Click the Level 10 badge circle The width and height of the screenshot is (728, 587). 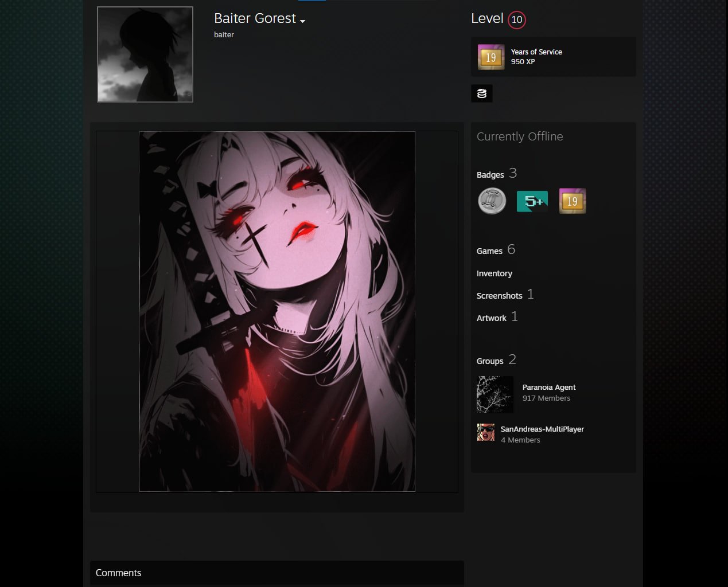tap(516, 19)
